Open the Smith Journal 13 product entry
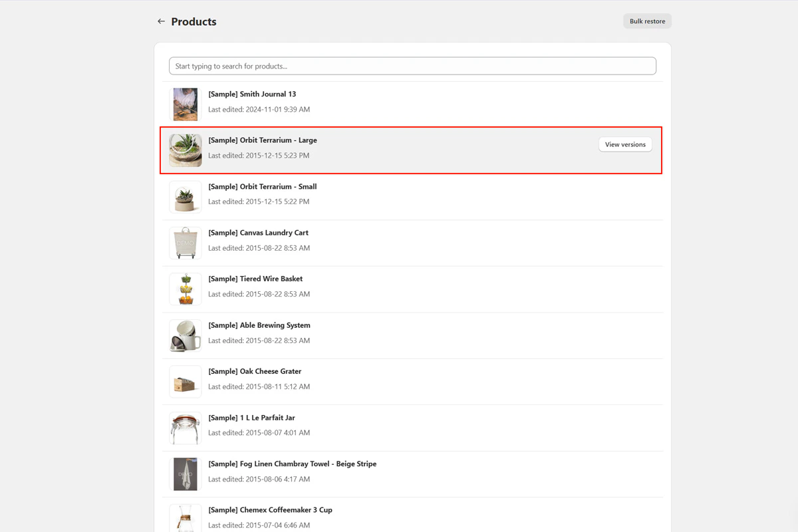Screen dimensions: 798x532 pyautogui.click(x=252, y=94)
